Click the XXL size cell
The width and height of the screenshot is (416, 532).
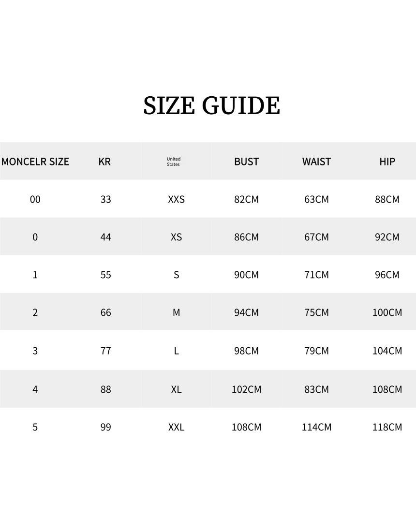click(177, 427)
